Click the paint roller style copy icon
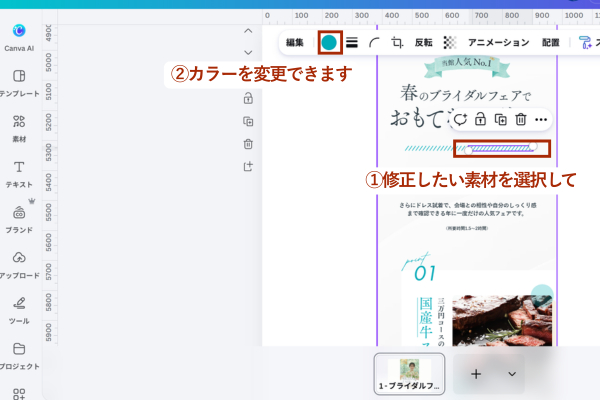 585,42
